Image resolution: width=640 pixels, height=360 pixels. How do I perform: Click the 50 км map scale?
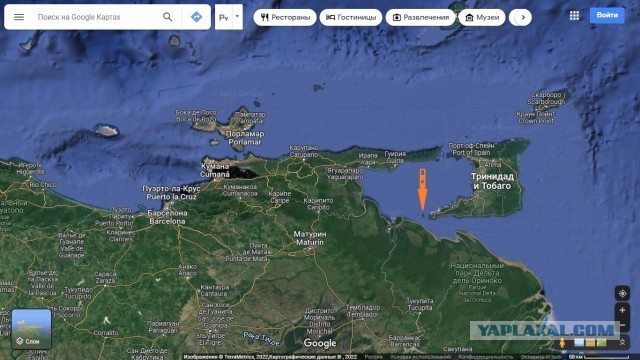(x=600, y=357)
